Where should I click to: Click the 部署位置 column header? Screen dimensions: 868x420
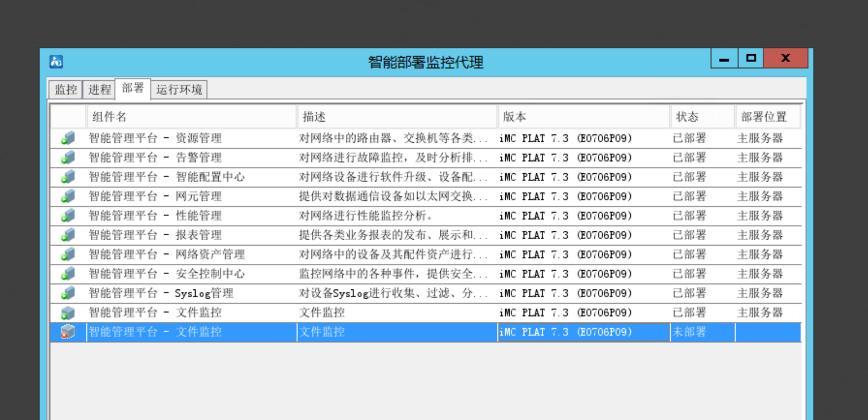768,117
